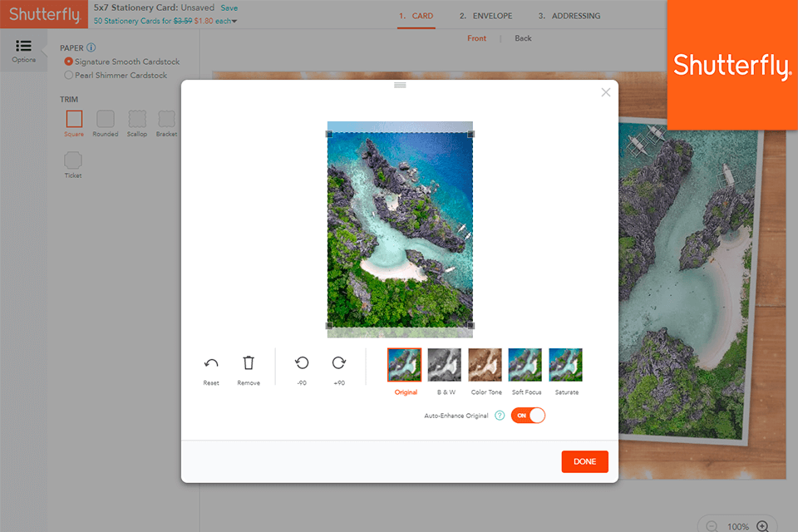
Task: Open the Paper info tooltip
Action: click(89, 47)
